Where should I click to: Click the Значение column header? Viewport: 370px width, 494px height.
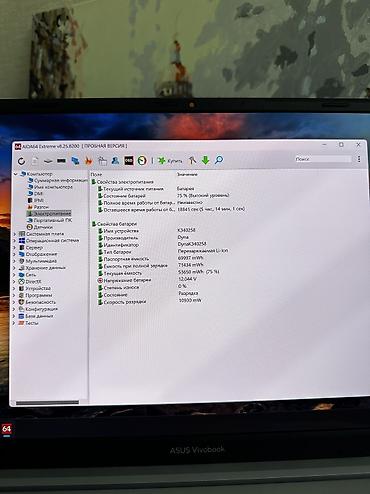tap(187, 174)
